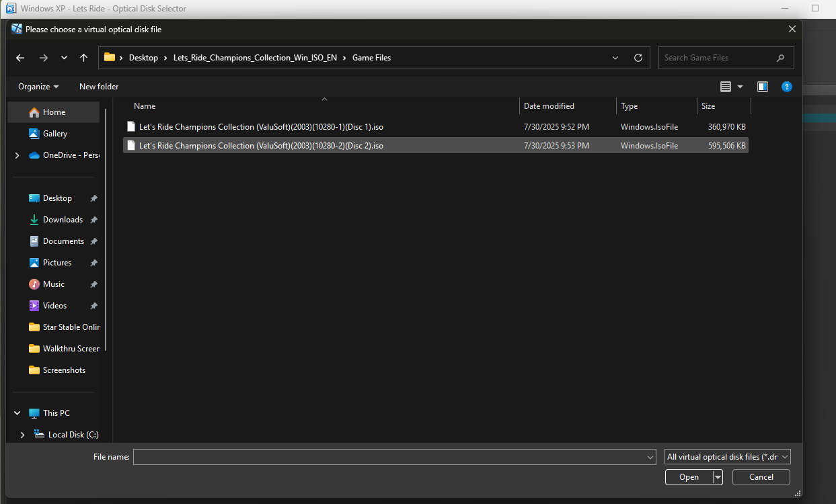Click the 7/30/2025 9:52 PM date cell
This screenshot has height=504, width=836.
[556, 127]
